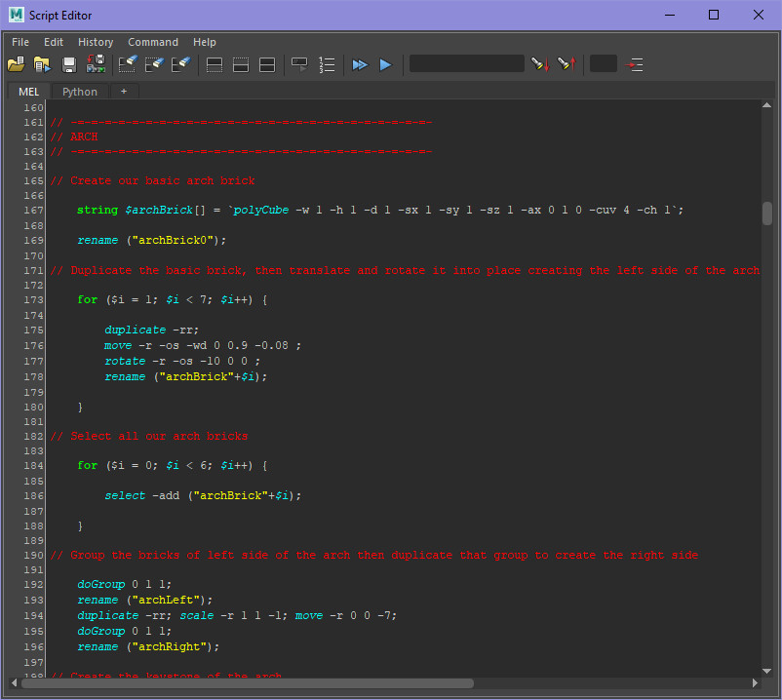Click Save Script to Shelf icon
The height and width of the screenshot is (700, 782).
click(x=96, y=64)
